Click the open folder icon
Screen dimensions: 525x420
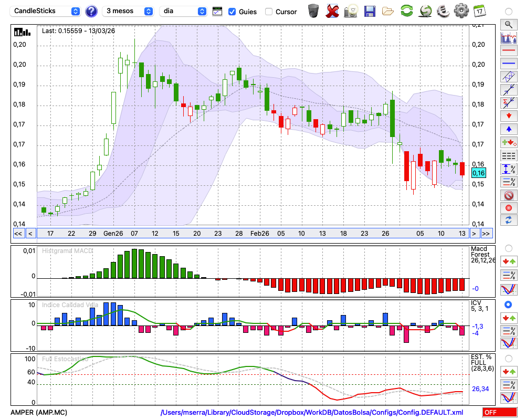pos(388,10)
